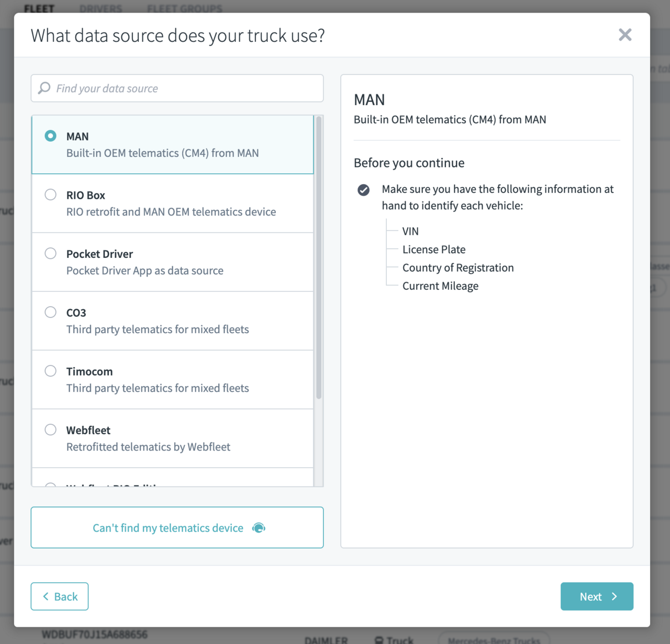Click the right chevron on Next button
The image size is (670, 644).
pyautogui.click(x=615, y=596)
